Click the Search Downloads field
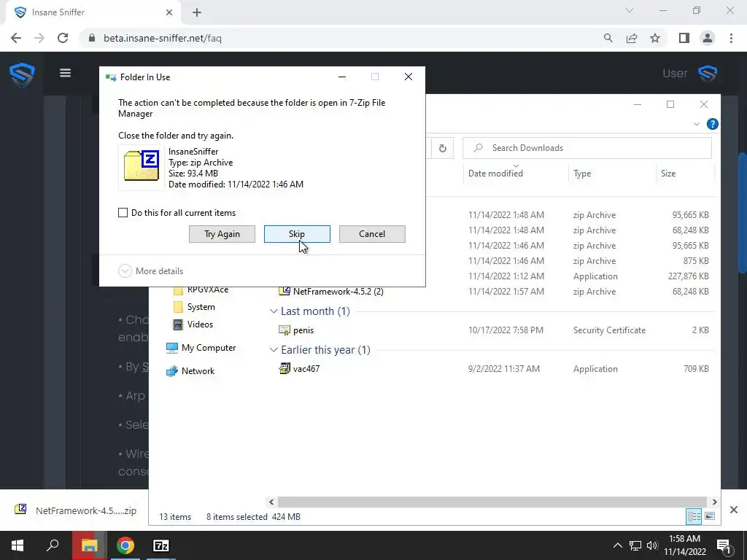This screenshot has width=747, height=560. click(x=587, y=148)
